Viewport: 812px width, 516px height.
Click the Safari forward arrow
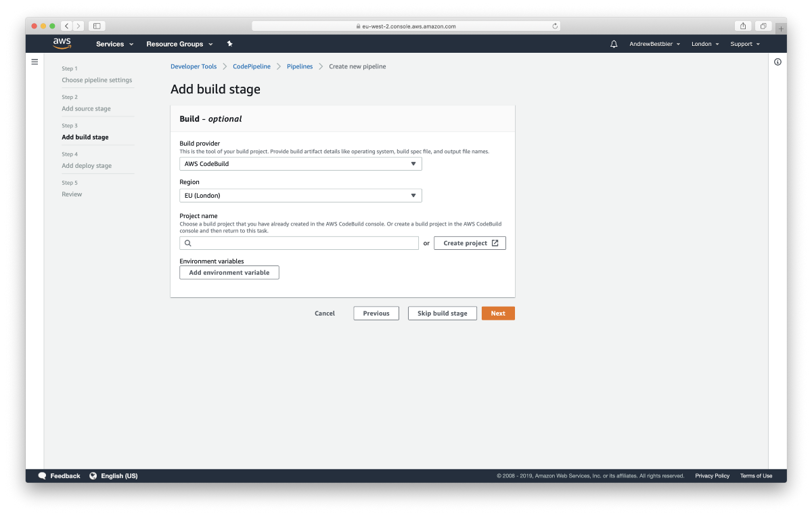78,26
